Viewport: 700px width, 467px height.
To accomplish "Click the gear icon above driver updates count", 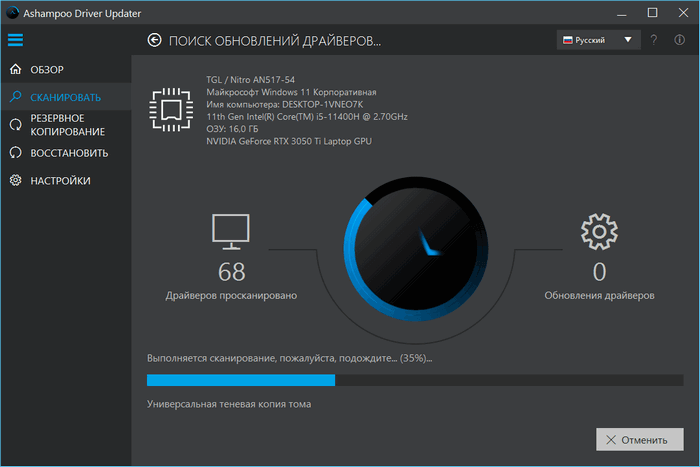I will 599,231.
